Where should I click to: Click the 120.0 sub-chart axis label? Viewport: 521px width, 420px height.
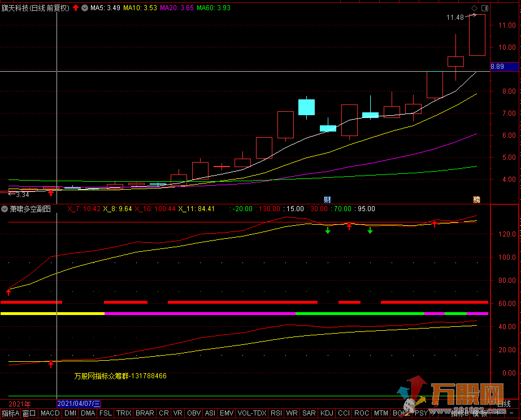[x=507, y=234]
